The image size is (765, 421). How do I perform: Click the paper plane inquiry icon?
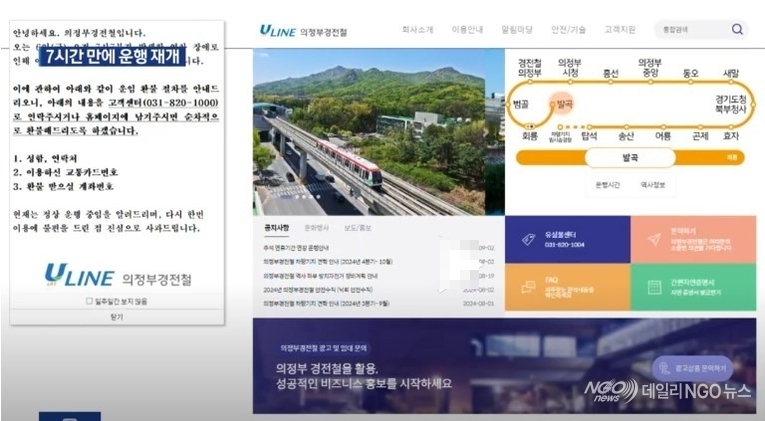(x=654, y=239)
